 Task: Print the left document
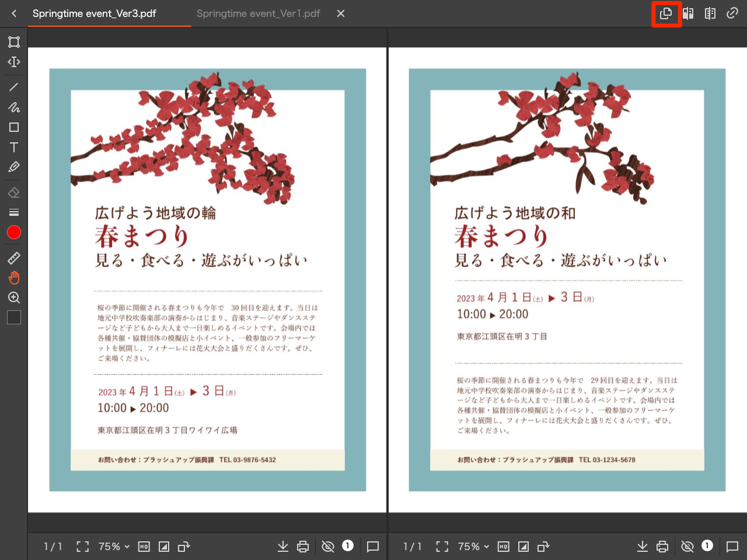[x=302, y=547]
